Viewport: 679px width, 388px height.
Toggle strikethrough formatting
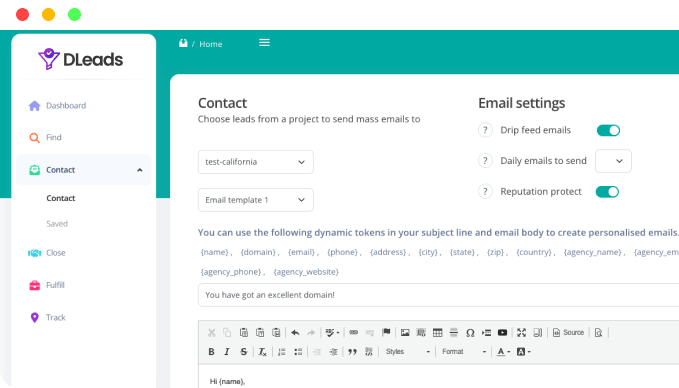[x=244, y=352]
